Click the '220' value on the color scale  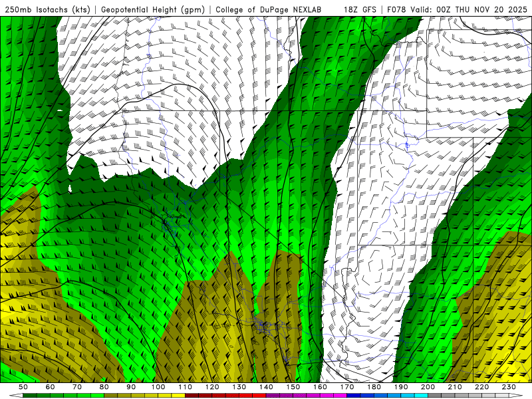[482, 387]
